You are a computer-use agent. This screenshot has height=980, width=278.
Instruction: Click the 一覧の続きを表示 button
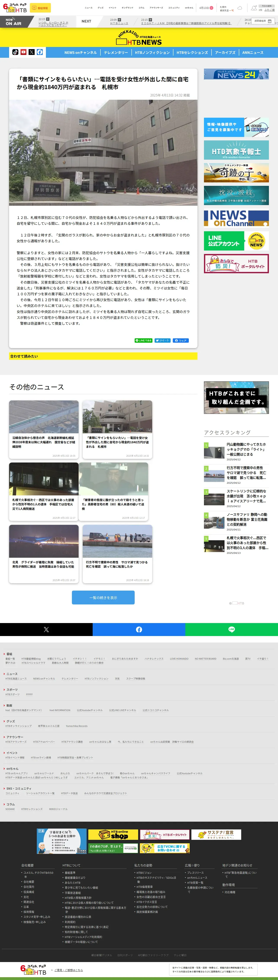(x=103, y=597)
